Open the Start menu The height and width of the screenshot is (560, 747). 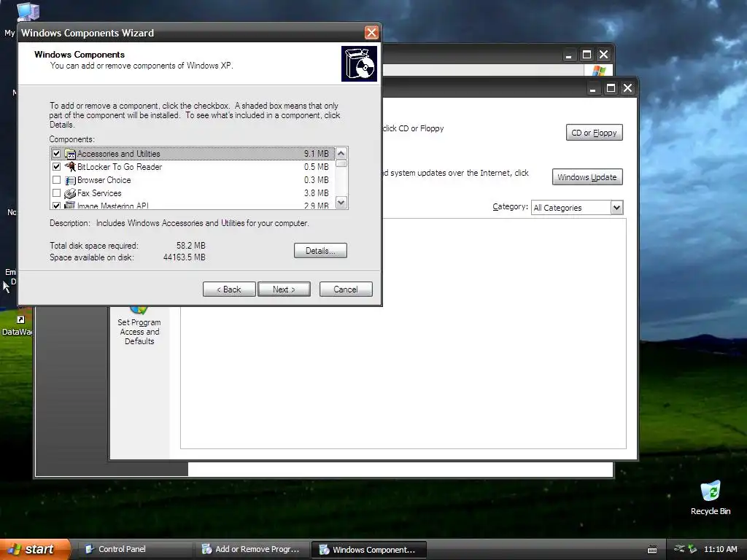[35, 549]
